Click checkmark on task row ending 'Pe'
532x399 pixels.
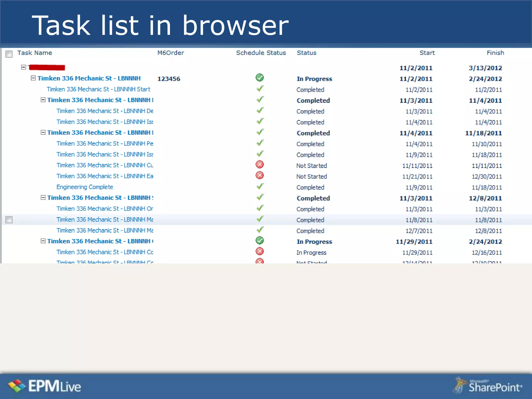click(x=260, y=143)
